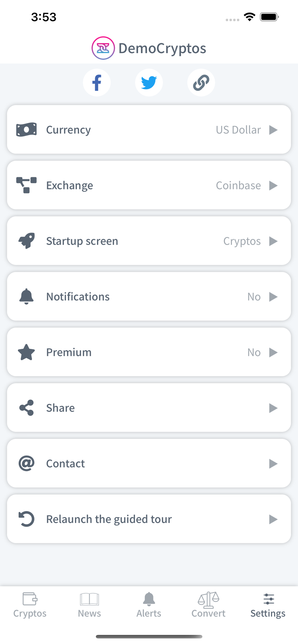Click the Contact at-sign icon

click(x=26, y=464)
